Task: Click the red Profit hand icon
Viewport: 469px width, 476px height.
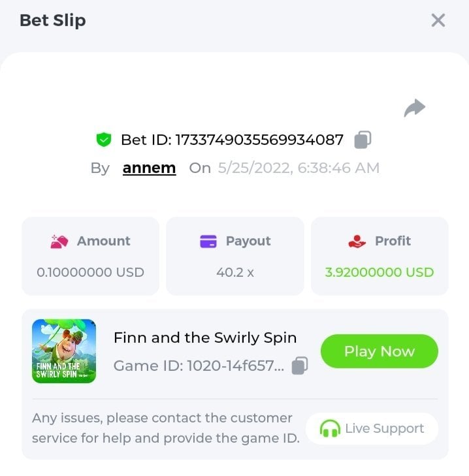Action: (357, 242)
